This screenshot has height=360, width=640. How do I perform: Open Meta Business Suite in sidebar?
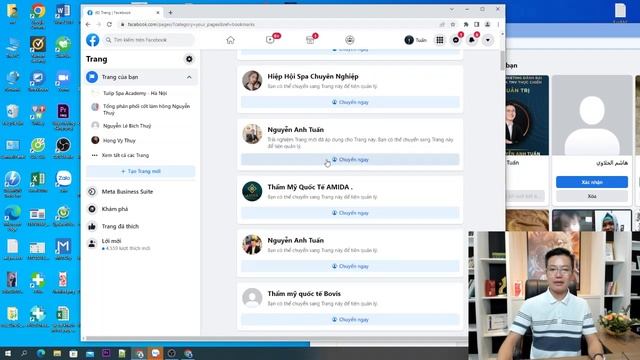(127, 191)
